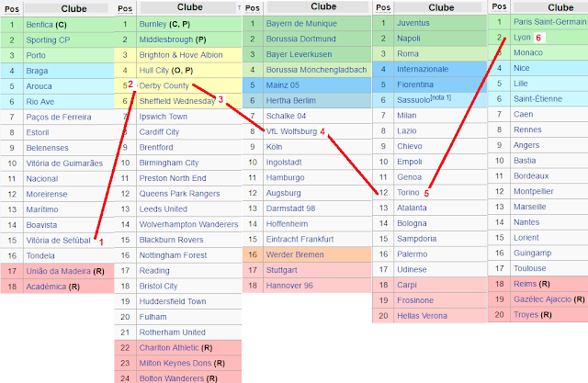Viewport: 588px width, 383px height.
Task: Open the nota 1 footnote
Action: click(x=441, y=97)
